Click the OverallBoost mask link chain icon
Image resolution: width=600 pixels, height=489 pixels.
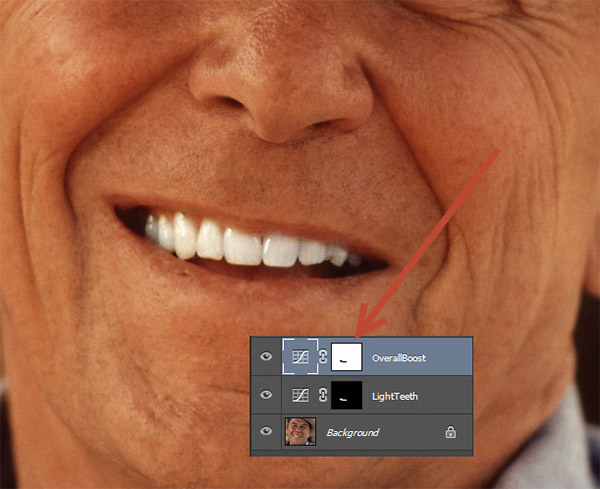[323, 357]
